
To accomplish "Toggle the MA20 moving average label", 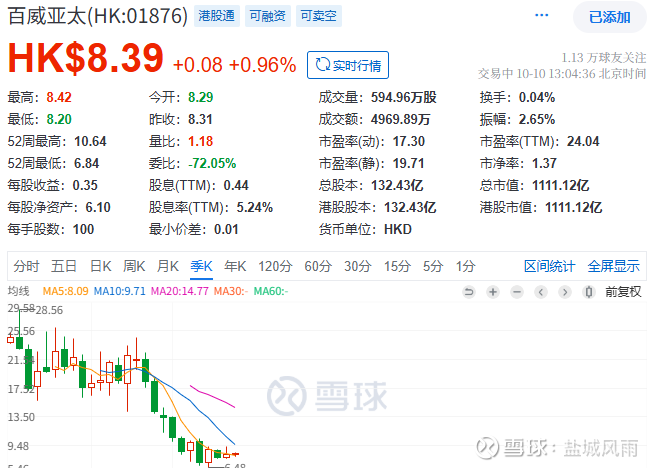I will click(x=180, y=291).
